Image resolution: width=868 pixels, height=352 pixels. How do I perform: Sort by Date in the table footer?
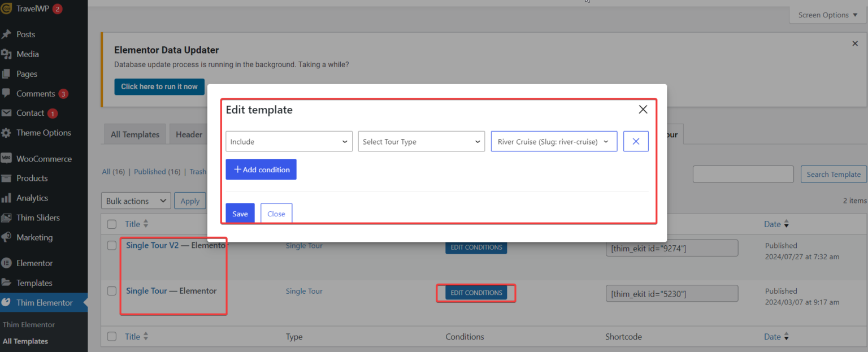[777, 337]
